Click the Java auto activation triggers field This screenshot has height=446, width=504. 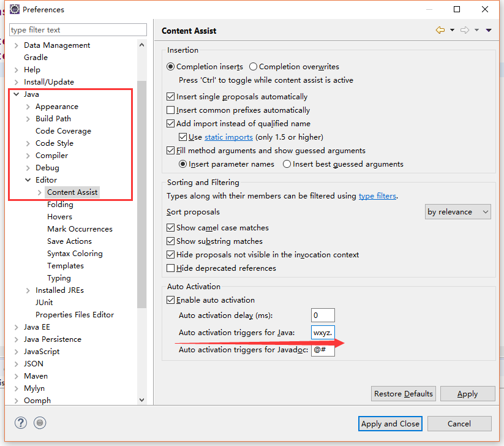click(x=323, y=333)
